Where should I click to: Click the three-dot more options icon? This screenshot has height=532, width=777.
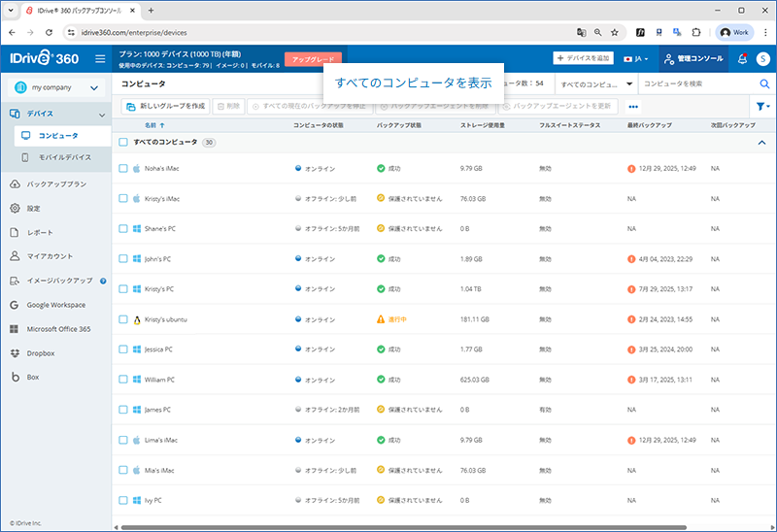[x=633, y=106]
